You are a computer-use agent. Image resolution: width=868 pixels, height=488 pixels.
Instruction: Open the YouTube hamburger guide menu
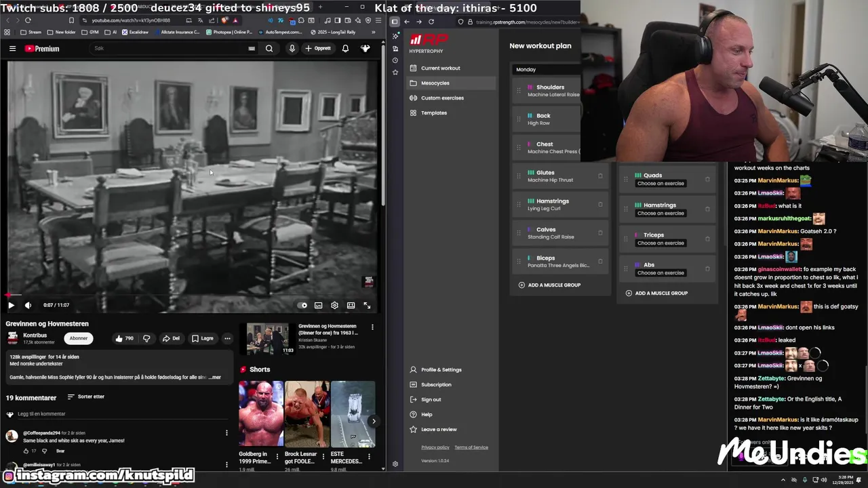point(12,49)
